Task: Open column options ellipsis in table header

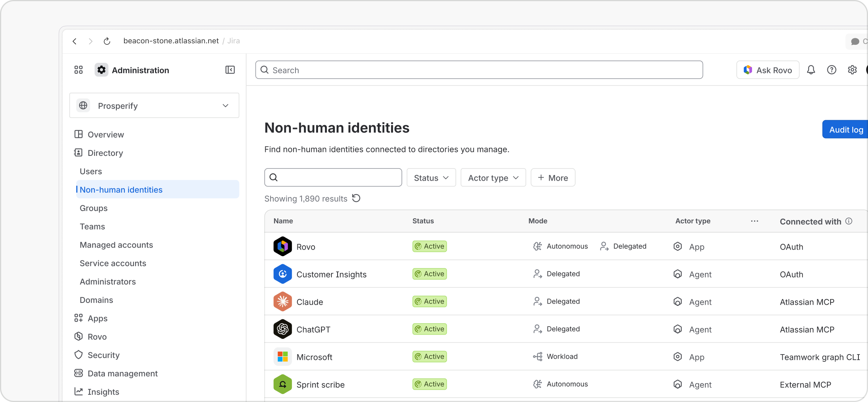Action: point(755,221)
